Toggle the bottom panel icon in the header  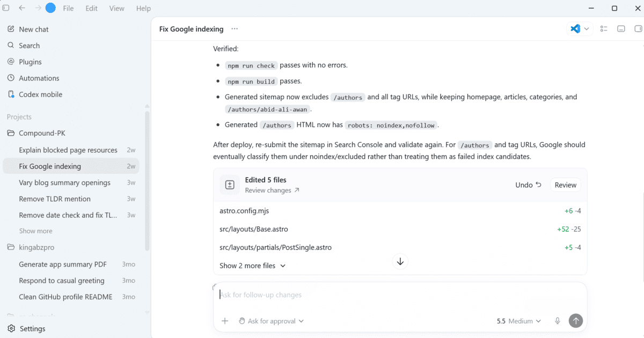point(621,29)
